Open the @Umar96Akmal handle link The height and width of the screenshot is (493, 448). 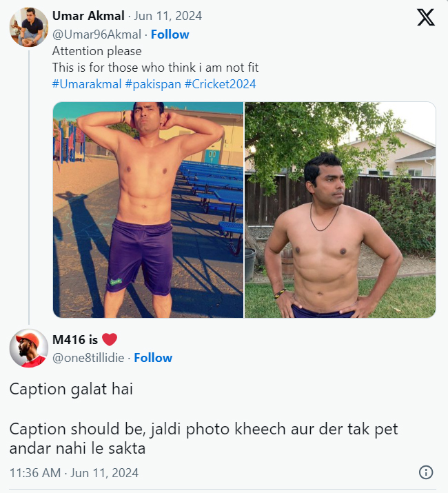pos(97,34)
